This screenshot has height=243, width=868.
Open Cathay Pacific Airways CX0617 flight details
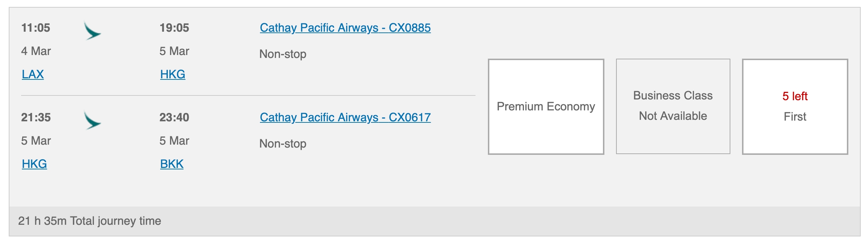pos(345,117)
